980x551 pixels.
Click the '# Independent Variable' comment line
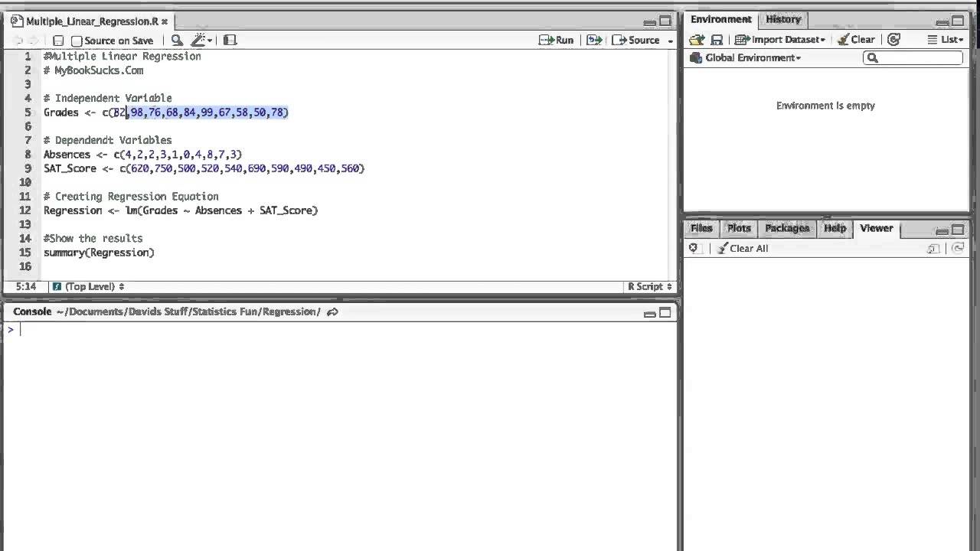point(107,98)
